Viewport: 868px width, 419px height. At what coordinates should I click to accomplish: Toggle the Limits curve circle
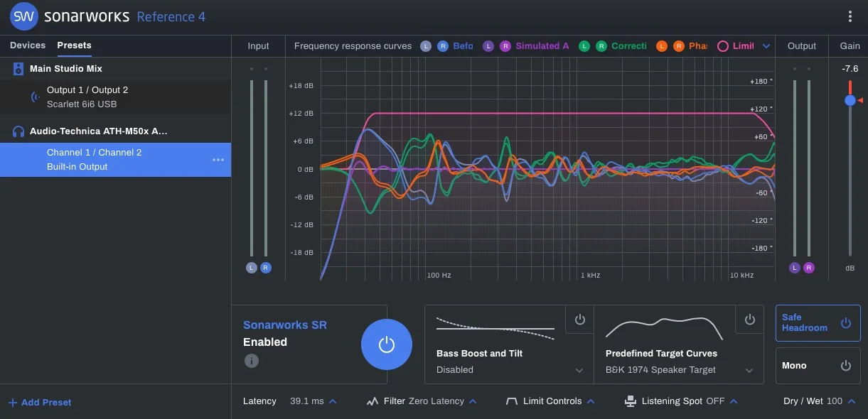click(x=723, y=46)
